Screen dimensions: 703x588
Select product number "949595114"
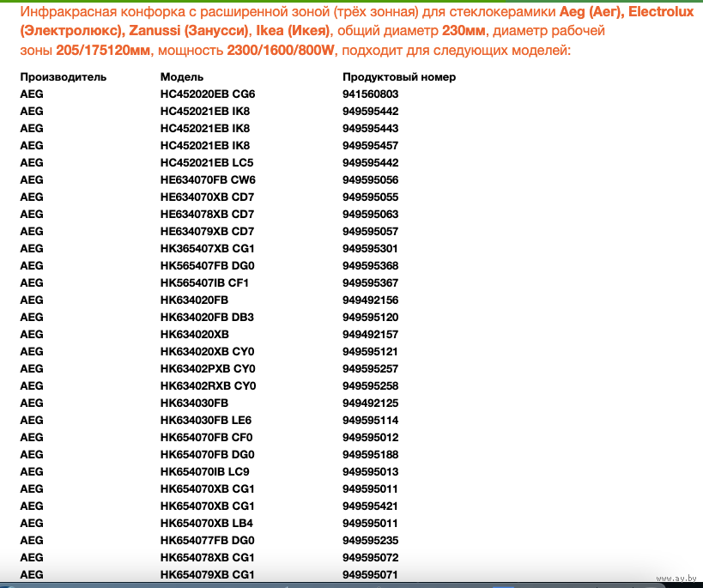370,421
